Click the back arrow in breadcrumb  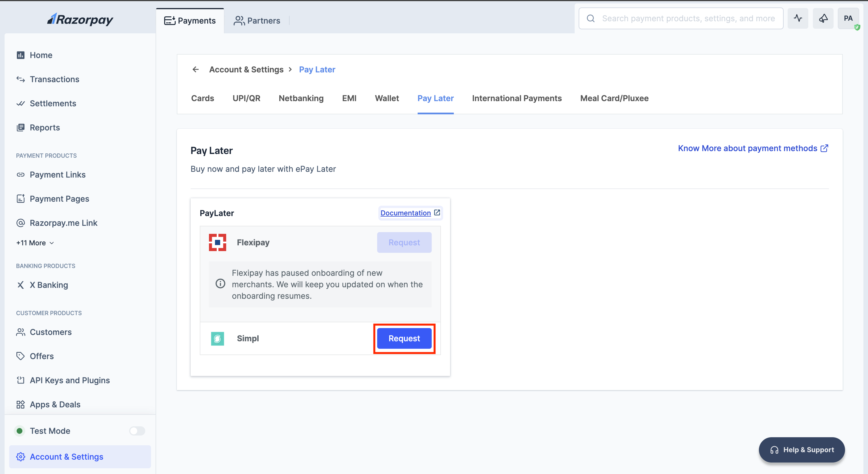click(195, 70)
